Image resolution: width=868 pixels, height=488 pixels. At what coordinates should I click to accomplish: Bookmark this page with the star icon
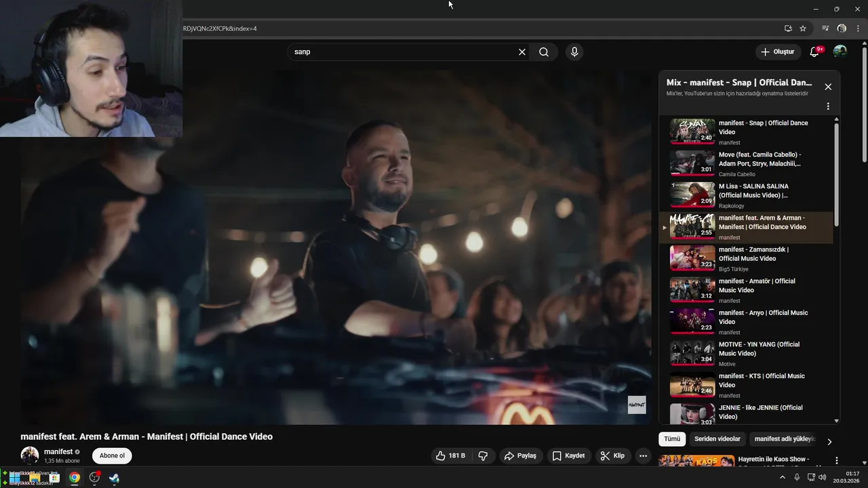pyautogui.click(x=803, y=28)
